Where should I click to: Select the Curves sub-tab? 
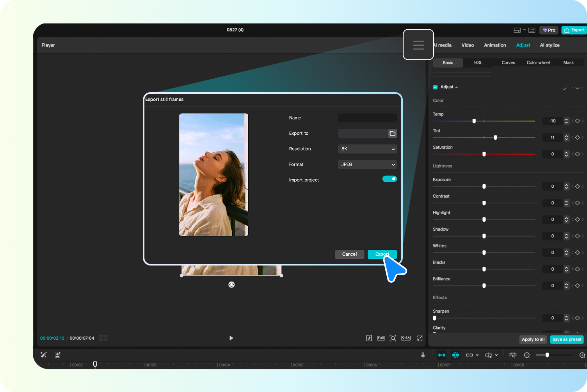tap(508, 62)
